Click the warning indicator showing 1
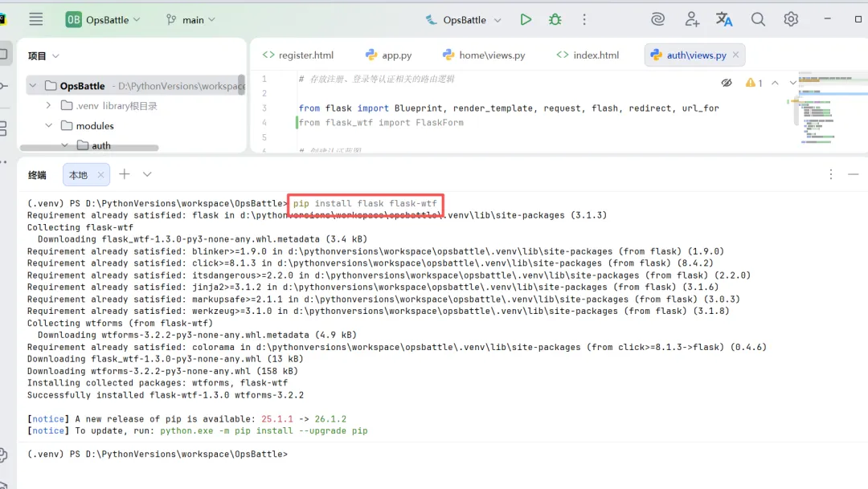This screenshot has width=868, height=489. pyautogui.click(x=754, y=83)
